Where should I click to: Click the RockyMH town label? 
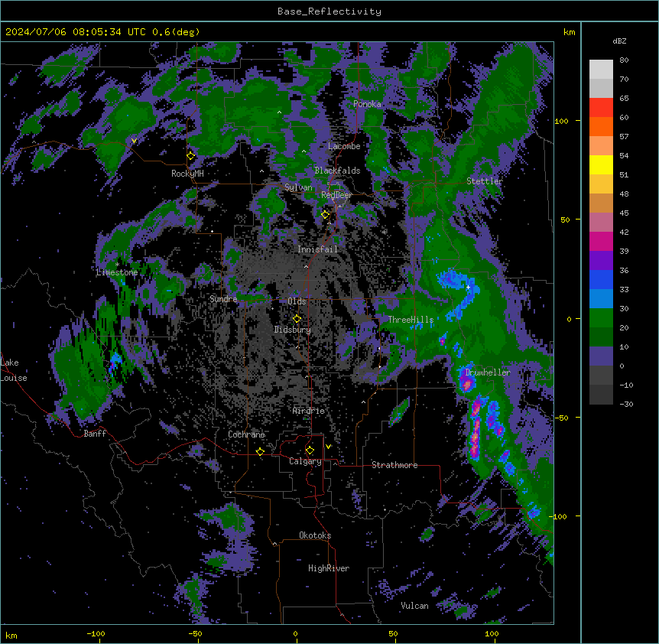[x=187, y=174]
